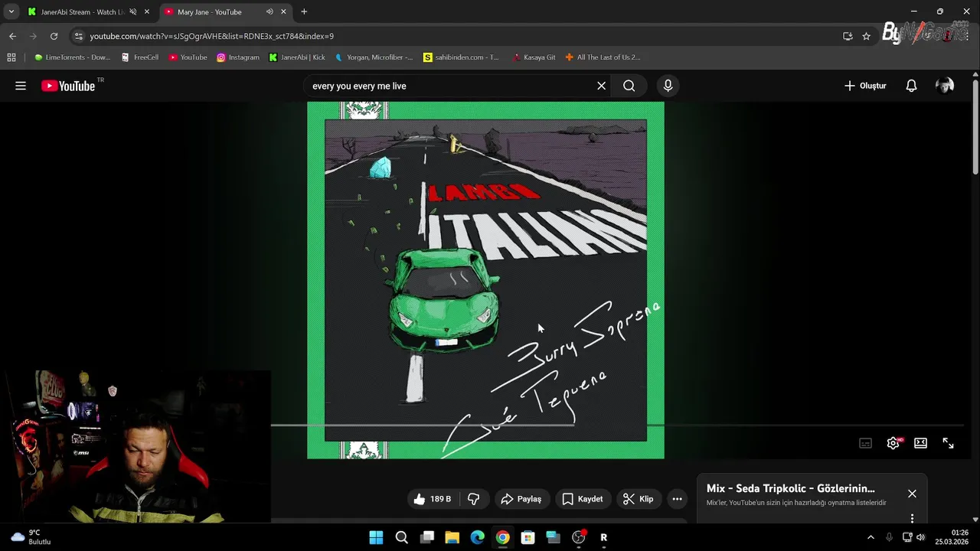The height and width of the screenshot is (551, 980).
Task: Dislike the video with thumbs down
Action: [x=473, y=499]
